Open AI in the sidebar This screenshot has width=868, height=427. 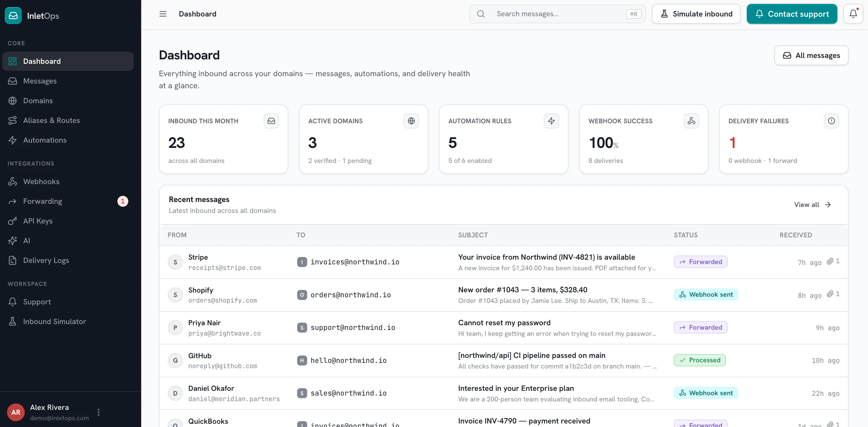tap(68, 241)
